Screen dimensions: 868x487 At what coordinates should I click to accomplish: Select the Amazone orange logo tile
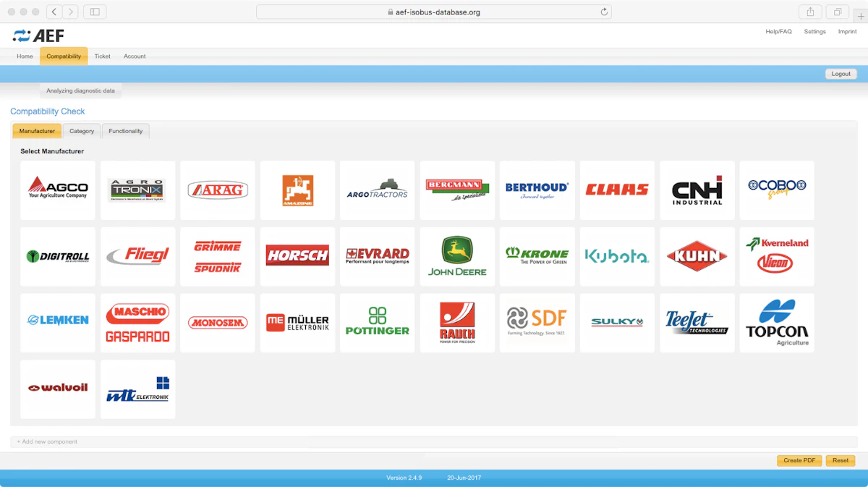298,190
